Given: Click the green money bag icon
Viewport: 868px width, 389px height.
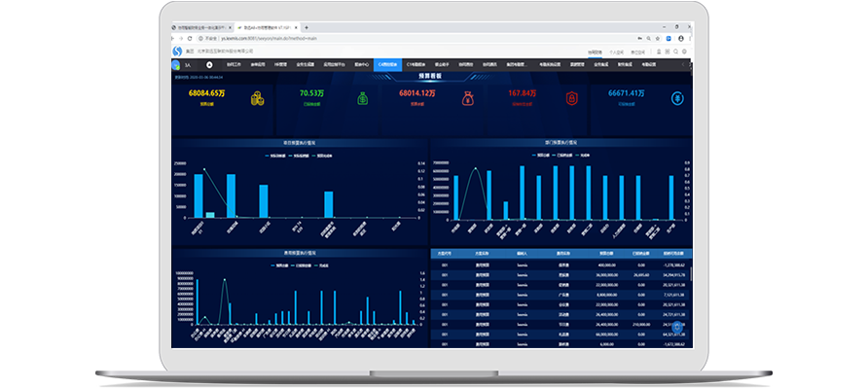Looking at the screenshot, I should click(x=362, y=97).
